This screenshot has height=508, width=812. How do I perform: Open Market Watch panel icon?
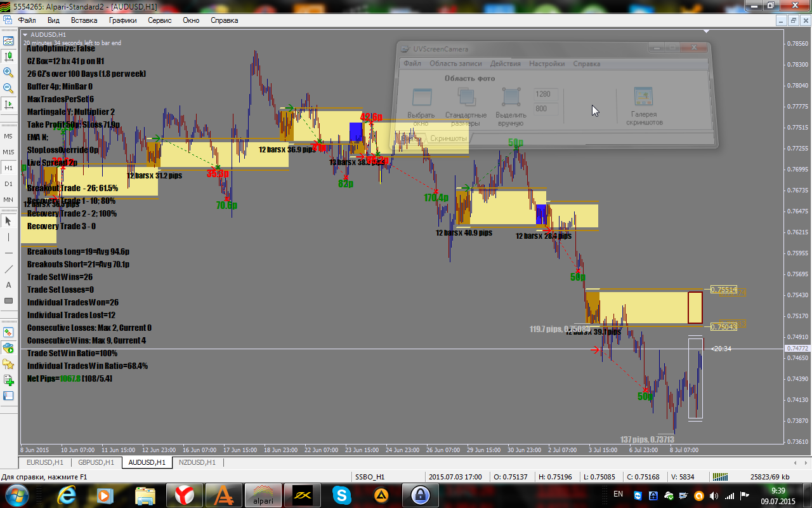tap(8, 331)
